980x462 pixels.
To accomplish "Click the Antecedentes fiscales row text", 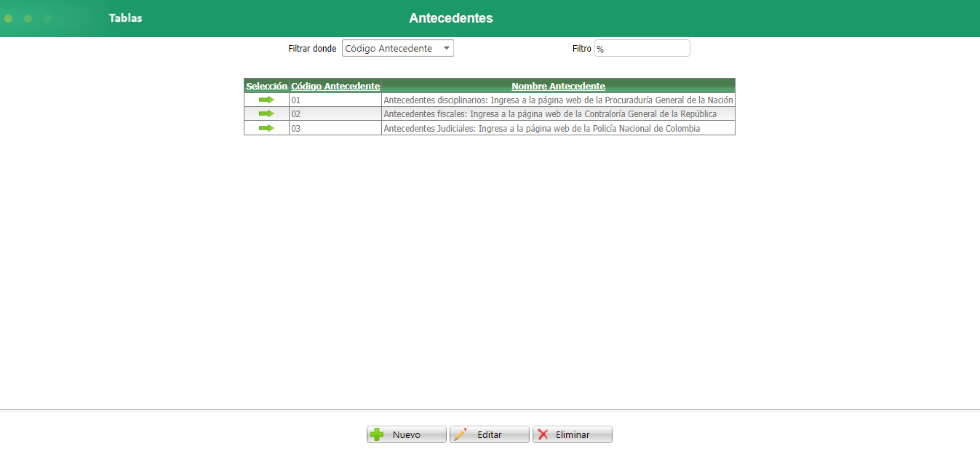I will point(550,114).
